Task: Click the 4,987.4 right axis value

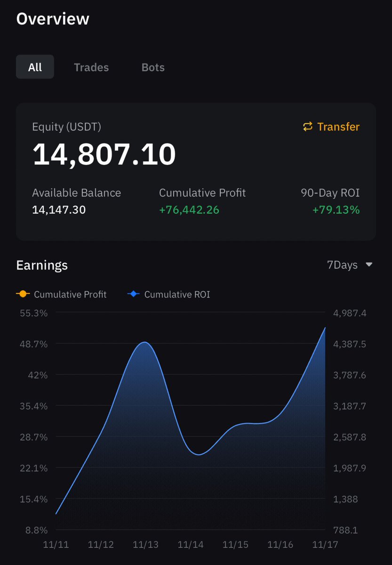Action: (x=350, y=313)
